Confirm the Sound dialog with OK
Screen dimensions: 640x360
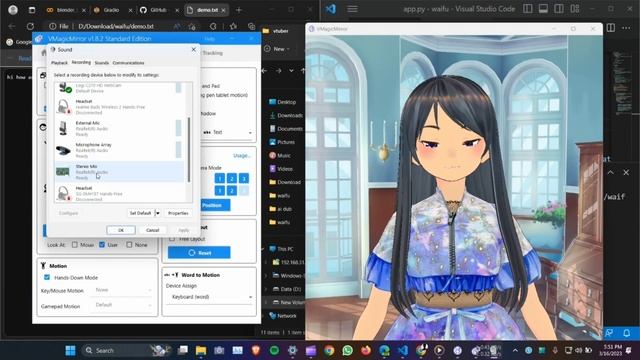click(x=121, y=230)
